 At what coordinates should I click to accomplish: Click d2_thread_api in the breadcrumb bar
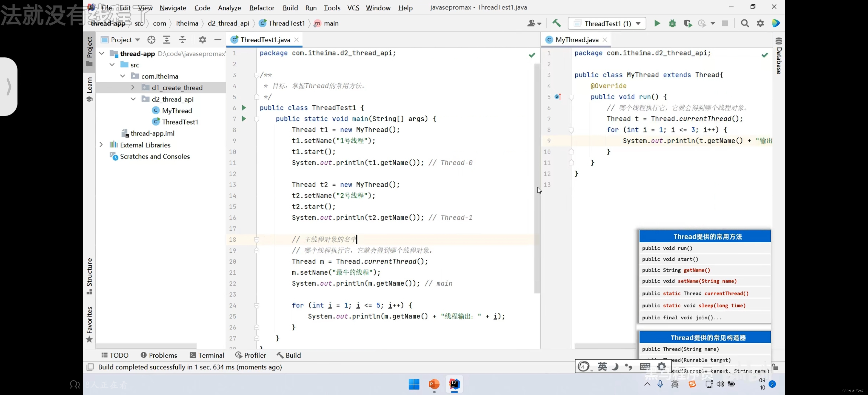coord(229,23)
